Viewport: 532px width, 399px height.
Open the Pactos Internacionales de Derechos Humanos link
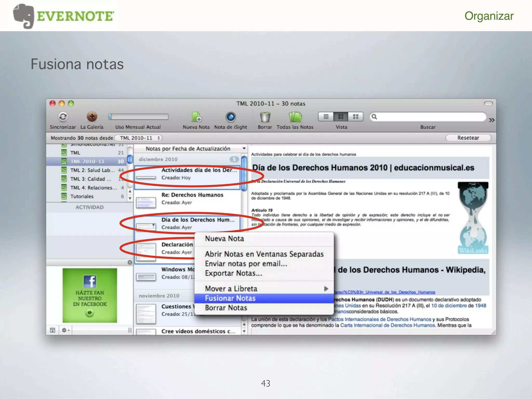click(380, 319)
